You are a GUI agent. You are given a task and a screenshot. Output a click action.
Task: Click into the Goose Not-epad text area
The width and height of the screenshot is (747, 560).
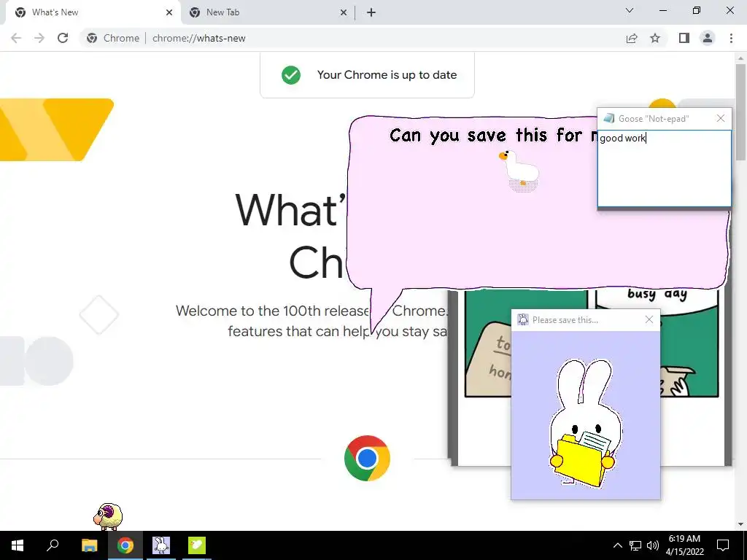tap(664, 168)
